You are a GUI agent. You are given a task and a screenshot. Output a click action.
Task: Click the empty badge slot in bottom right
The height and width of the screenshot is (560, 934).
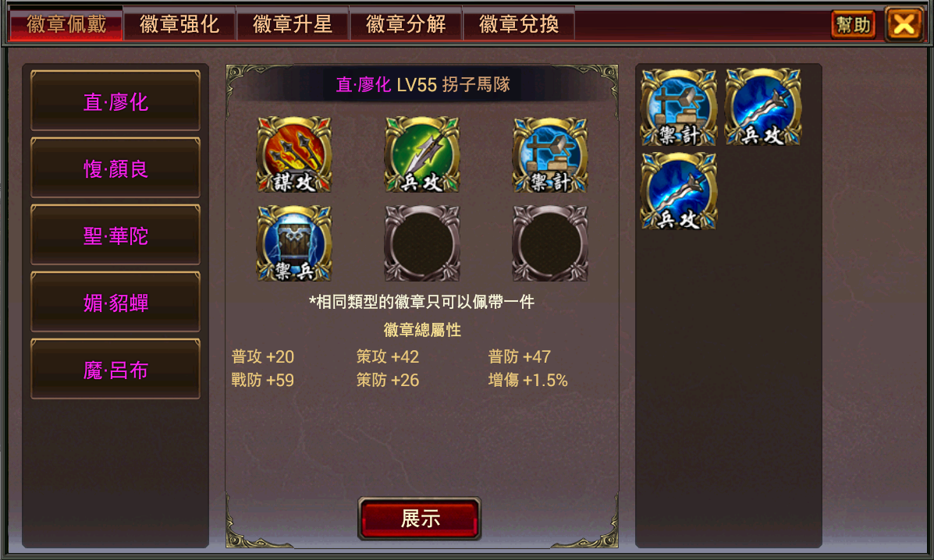tap(550, 243)
